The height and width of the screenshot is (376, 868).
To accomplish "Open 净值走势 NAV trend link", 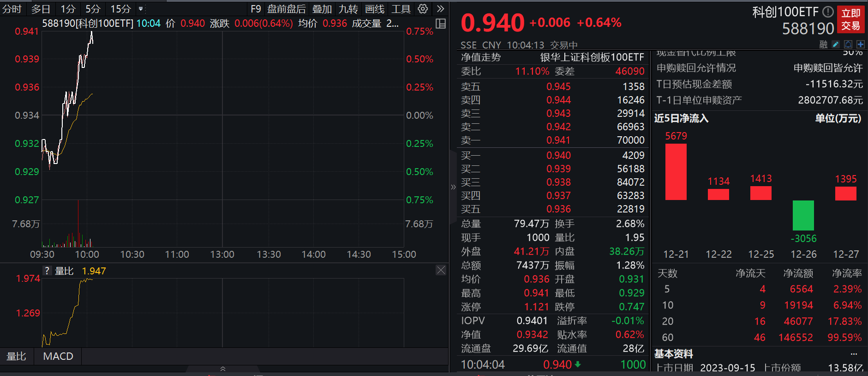I will coord(481,57).
